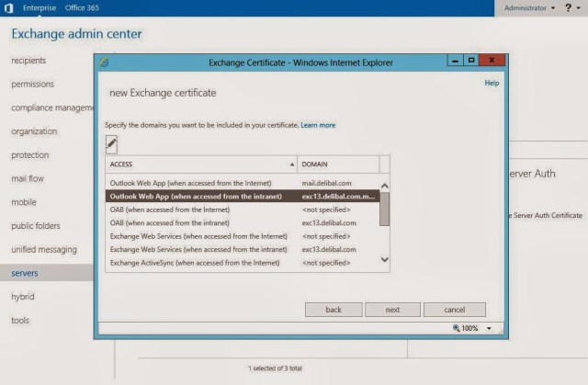Click the Internet Explorer icon in dialog title bar
588x385 pixels.
pos(105,62)
